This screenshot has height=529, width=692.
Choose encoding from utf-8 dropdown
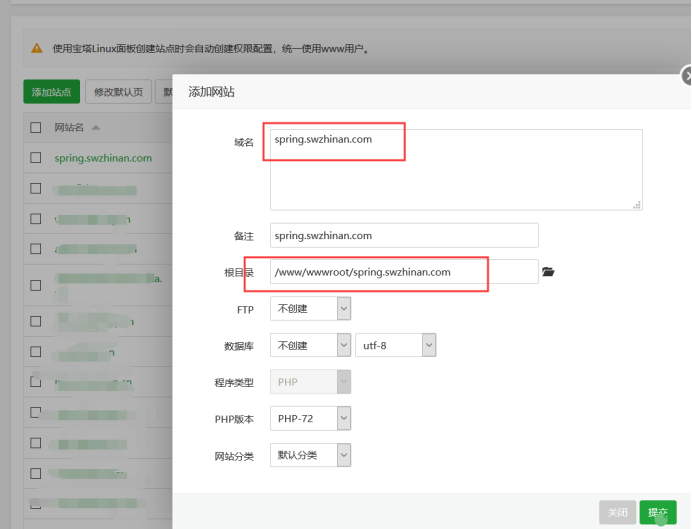(x=396, y=346)
